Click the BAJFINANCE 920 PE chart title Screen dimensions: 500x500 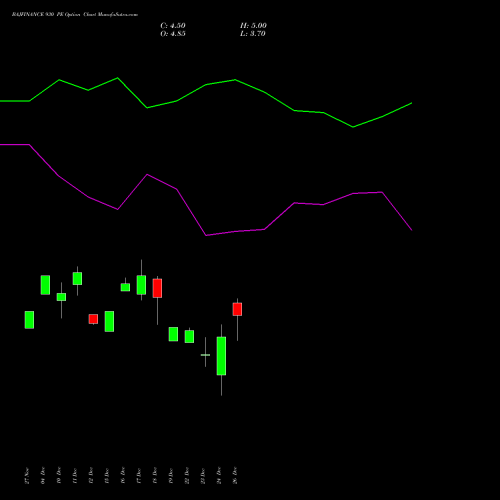tap(75, 15)
